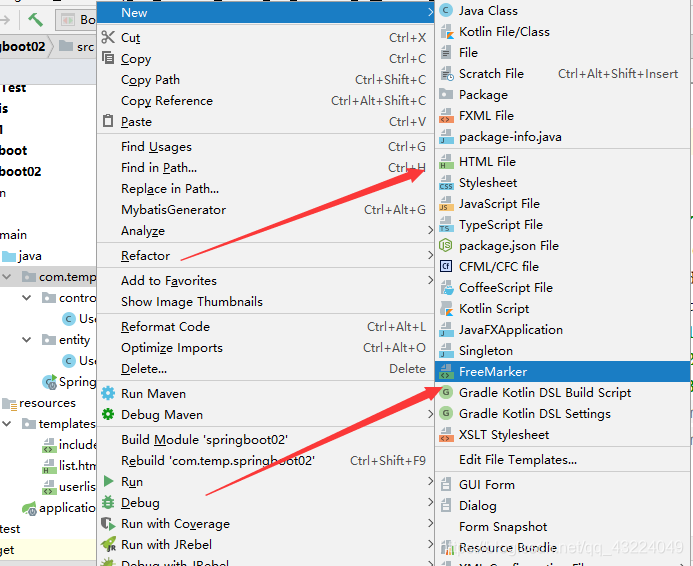Click the Cut scissors icon

pos(108,38)
